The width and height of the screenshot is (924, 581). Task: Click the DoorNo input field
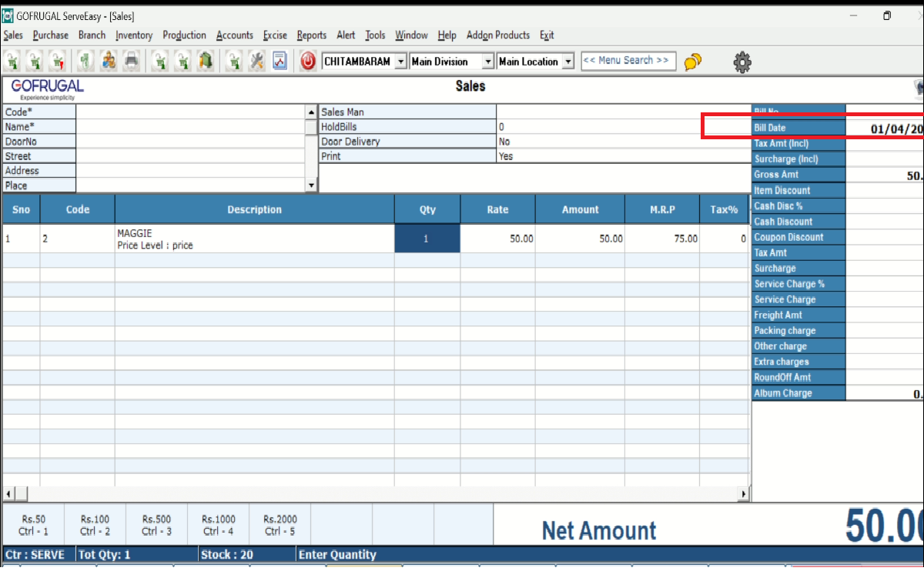tap(191, 142)
